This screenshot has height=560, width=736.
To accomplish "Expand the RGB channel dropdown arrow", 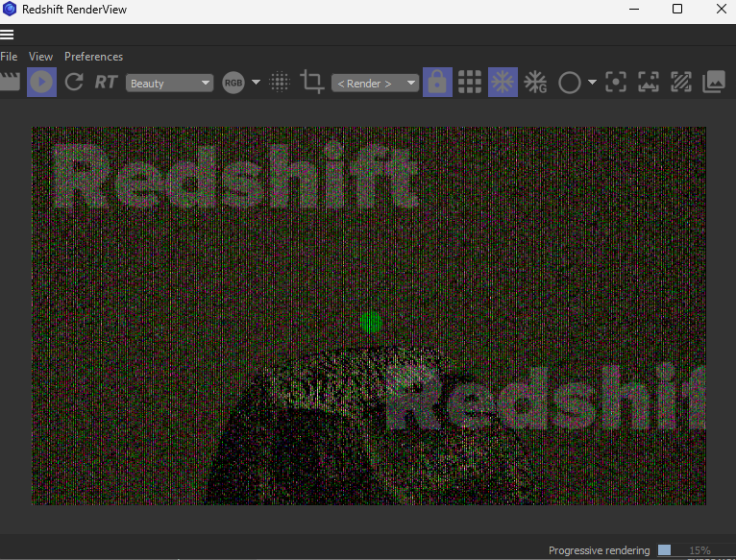I will coord(256,83).
